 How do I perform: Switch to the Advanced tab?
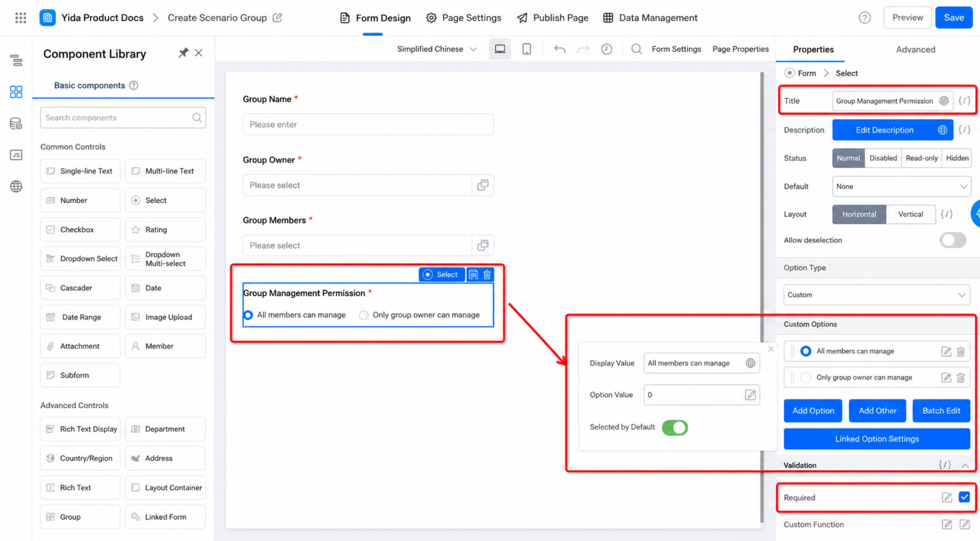[x=915, y=49]
